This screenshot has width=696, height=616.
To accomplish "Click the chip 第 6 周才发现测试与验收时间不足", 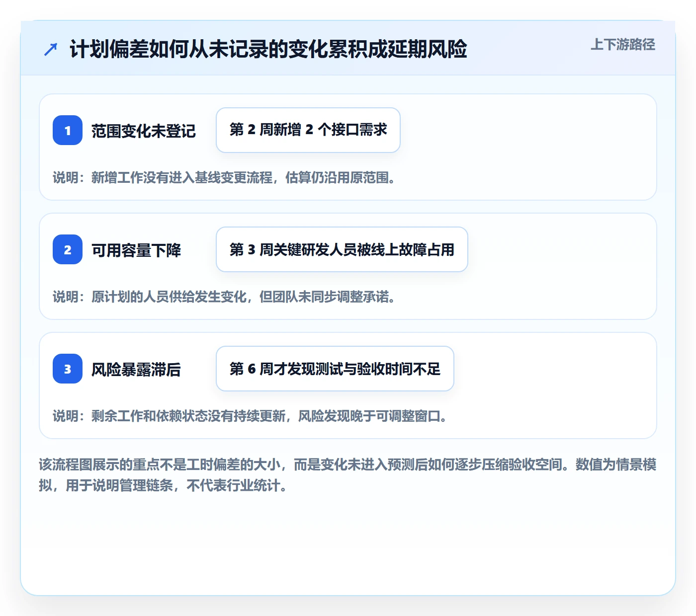I will tap(335, 369).
